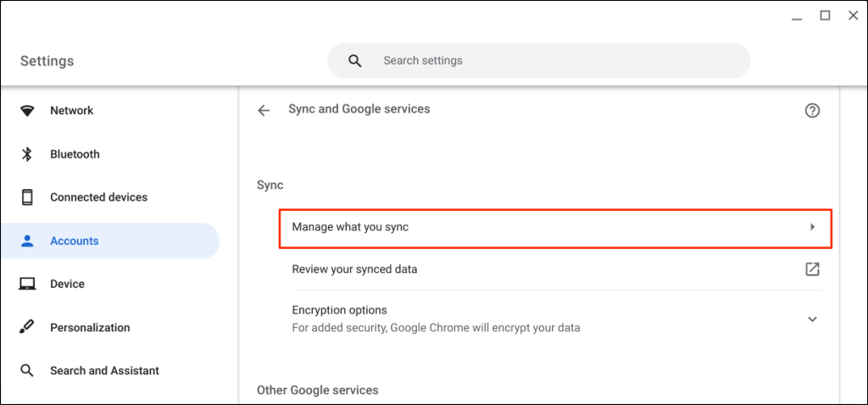This screenshot has height=405, width=868.
Task: Open Personalization settings section
Action: (x=90, y=327)
